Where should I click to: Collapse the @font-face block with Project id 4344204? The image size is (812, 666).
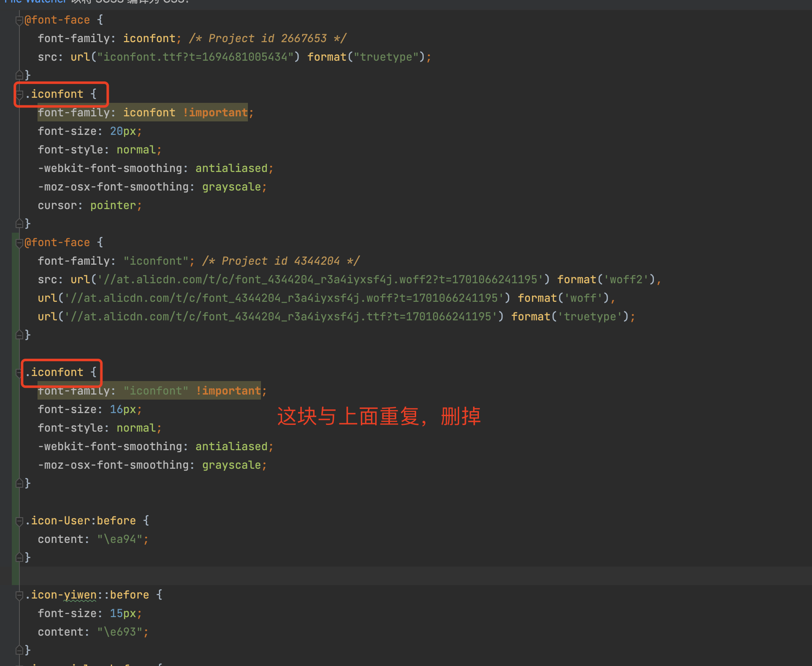pyautogui.click(x=19, y=243)
